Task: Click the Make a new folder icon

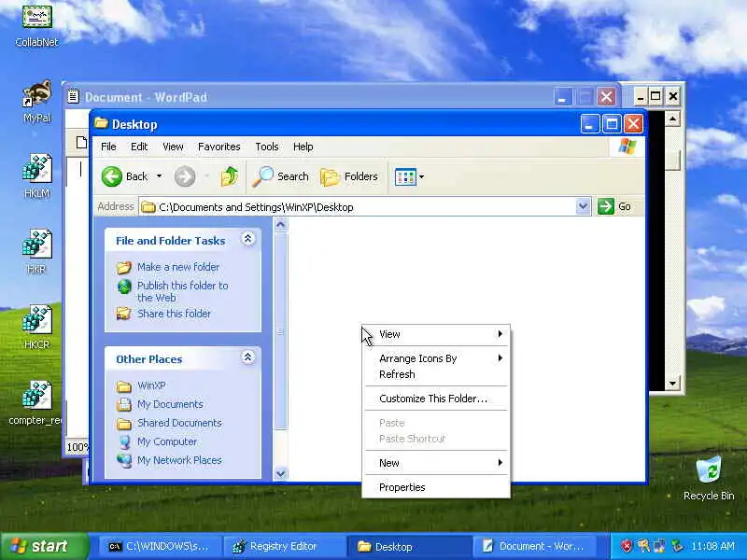Action: click(123, 267)
